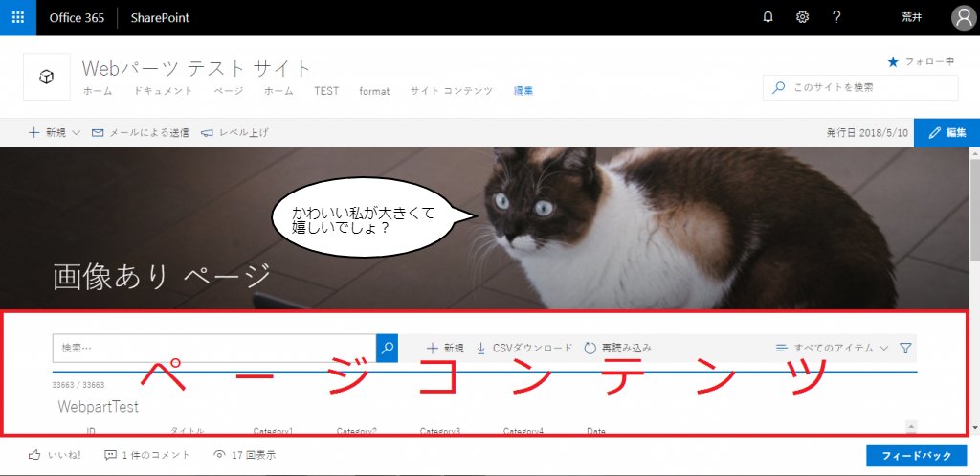Open the notifications bell

pos(768,17)
